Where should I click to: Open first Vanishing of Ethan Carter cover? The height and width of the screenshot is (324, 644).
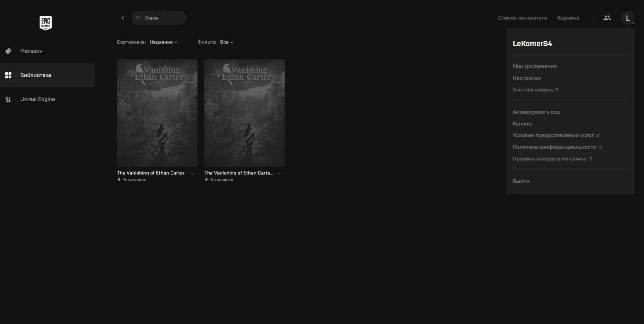coord(157,113)
